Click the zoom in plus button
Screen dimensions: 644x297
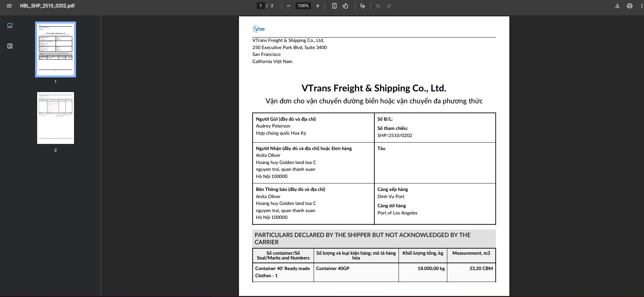[x=318, y=6]
